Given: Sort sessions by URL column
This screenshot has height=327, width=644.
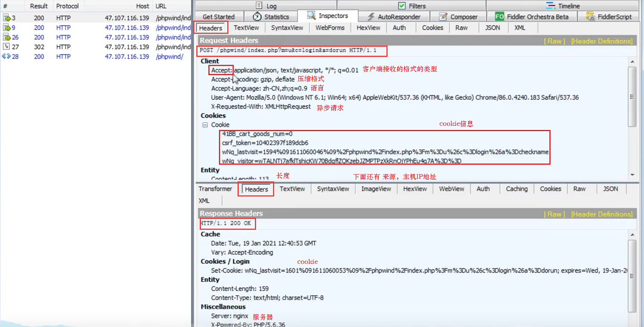Looking at the screenshot, I should (x=172, y=6).
